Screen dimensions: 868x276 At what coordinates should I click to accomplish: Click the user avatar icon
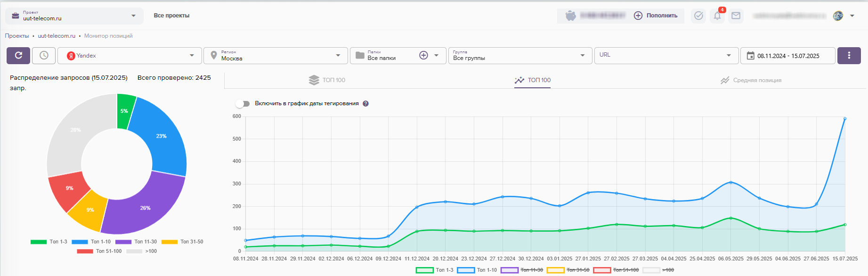point(838,16)
